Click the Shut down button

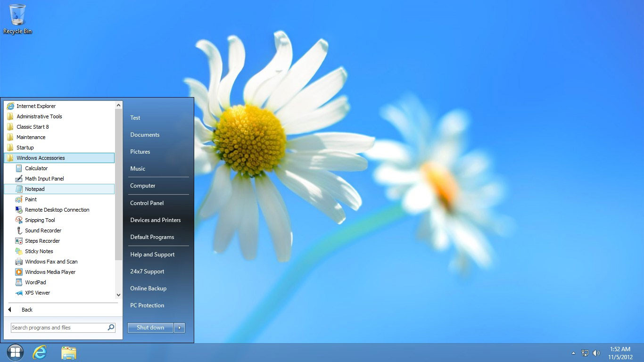tap(150, 328)
